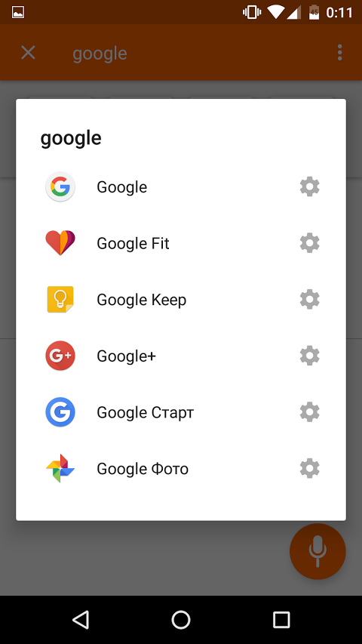Tap the red Google+ icon
Viewport: 362px width, 644px height.
tap(60, 356)
